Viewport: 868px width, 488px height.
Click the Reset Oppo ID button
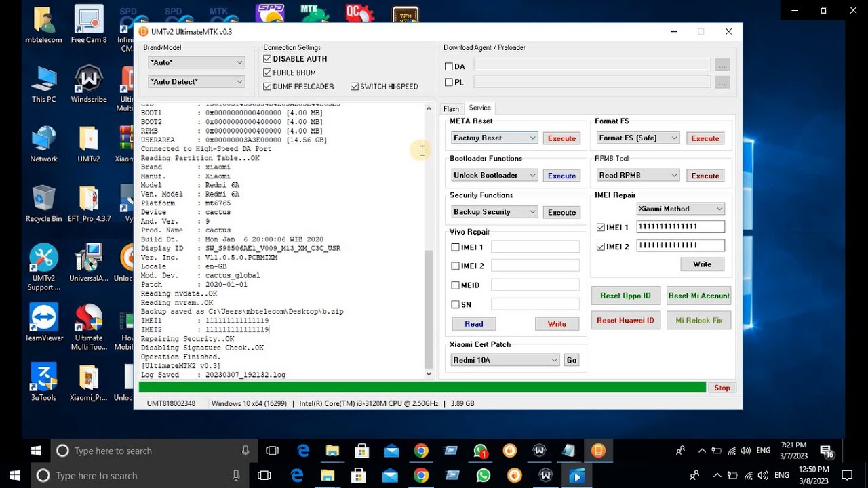click(625, 296)
